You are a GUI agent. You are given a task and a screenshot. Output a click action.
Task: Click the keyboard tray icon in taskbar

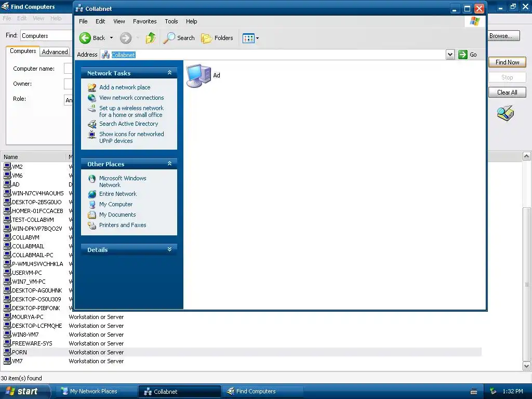[x=474, y=392]
